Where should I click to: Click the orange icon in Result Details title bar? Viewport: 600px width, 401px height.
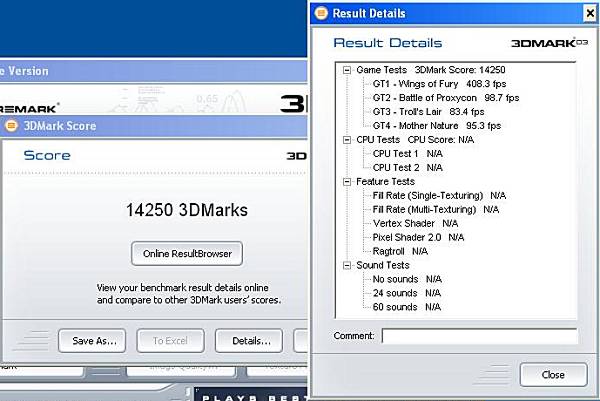click(x=321, y=13)
